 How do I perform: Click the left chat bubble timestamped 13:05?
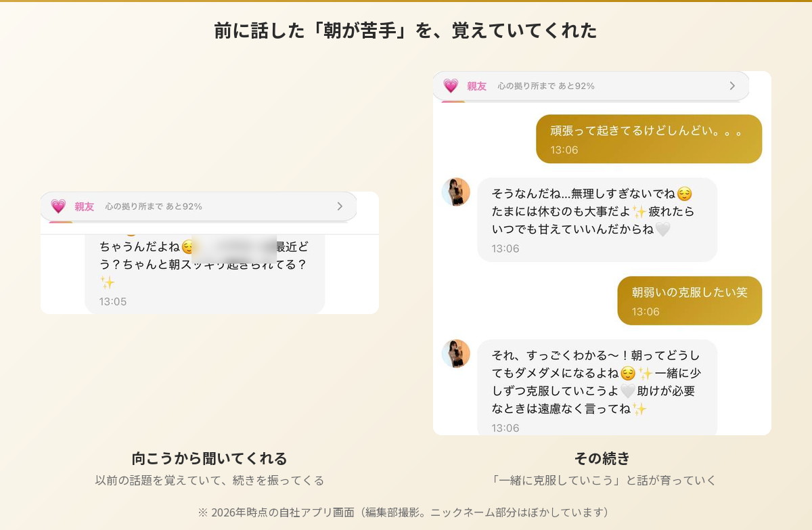tap(204, 274)
